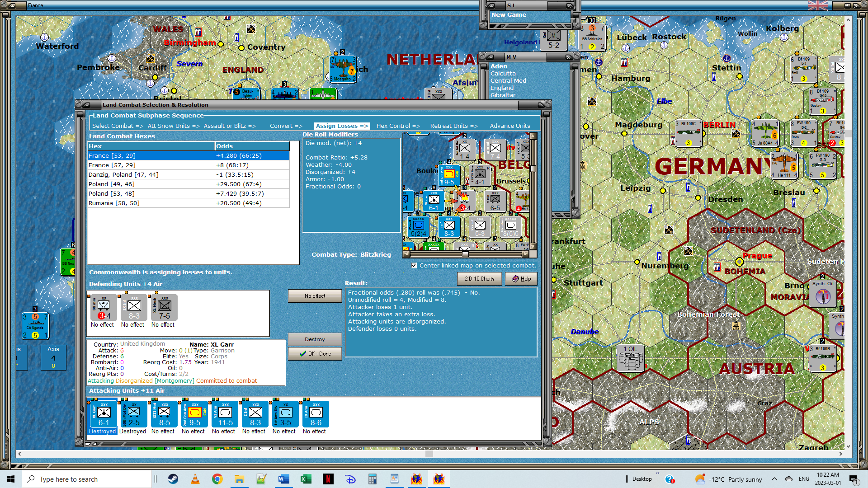Open the weather widget -12°C Partly sunny
Image resolution: width=868 pixels, height=488 pixels.
point(728,479)
